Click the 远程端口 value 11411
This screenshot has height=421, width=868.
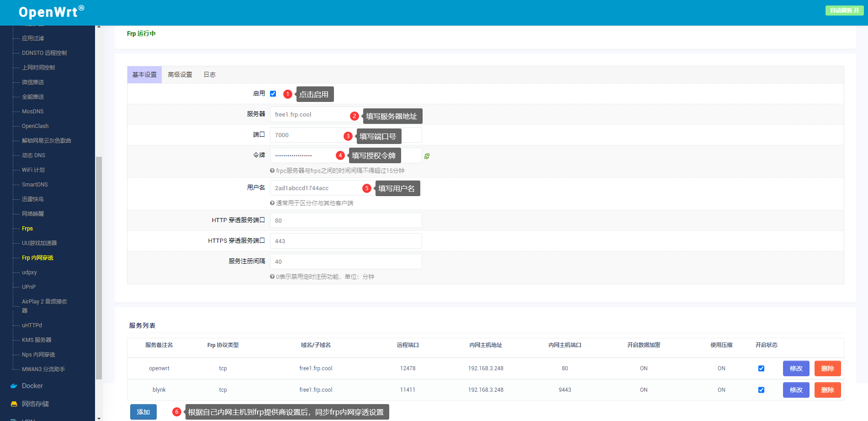(408, 390)
